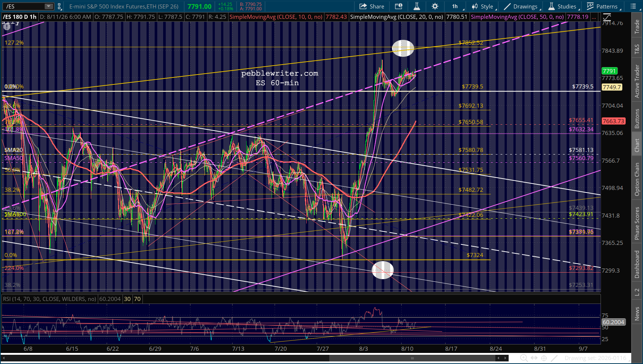Screen dimensions: 643x364
Task: Click the chart alert exclamation icon
Action: [x=7, y=27]
